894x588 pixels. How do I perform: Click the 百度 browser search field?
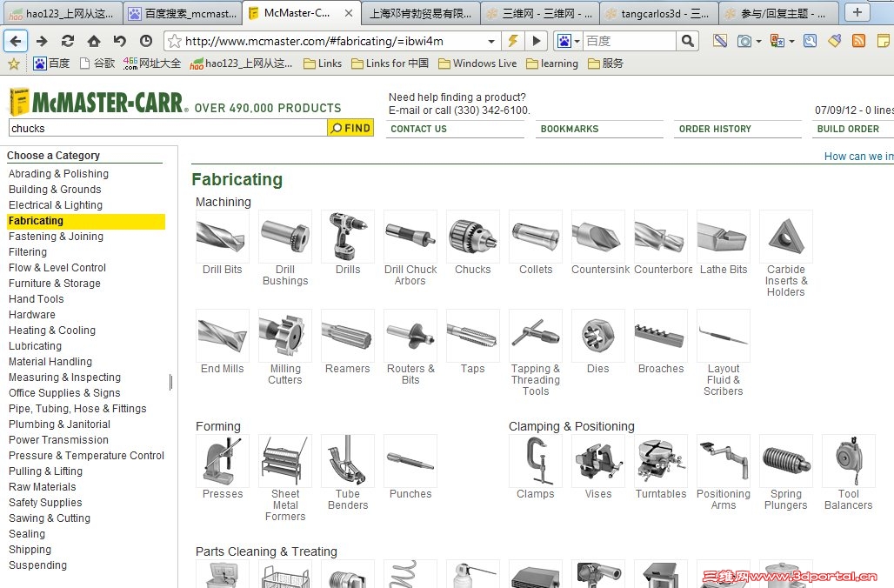click(629, 41)
